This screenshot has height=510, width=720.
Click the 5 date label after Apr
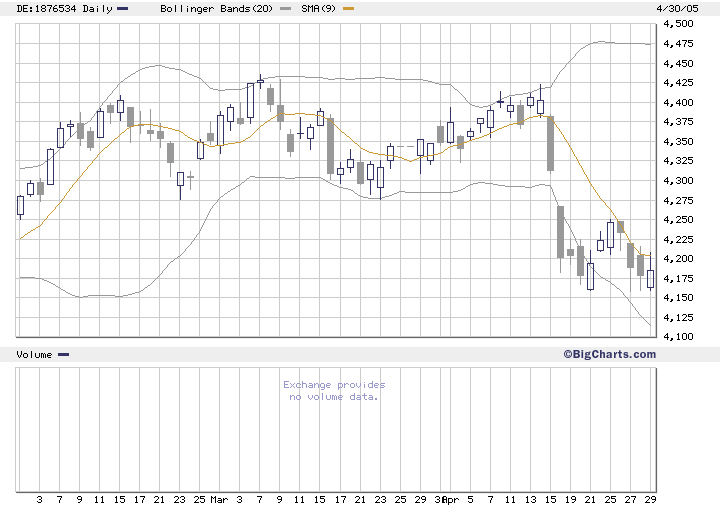(x=470, y=499)
